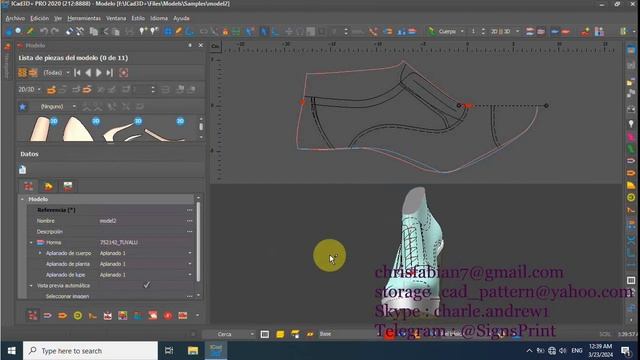Toggle the first orange grid icon in the pieces header
This screenshot has width=640, height=360.
tap(22, 73)
